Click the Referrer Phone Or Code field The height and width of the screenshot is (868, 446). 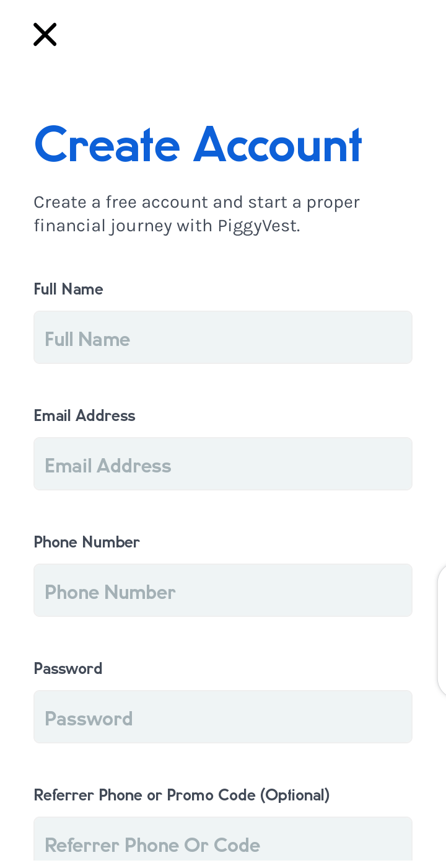pyautogui.click(x=223, y=843)
